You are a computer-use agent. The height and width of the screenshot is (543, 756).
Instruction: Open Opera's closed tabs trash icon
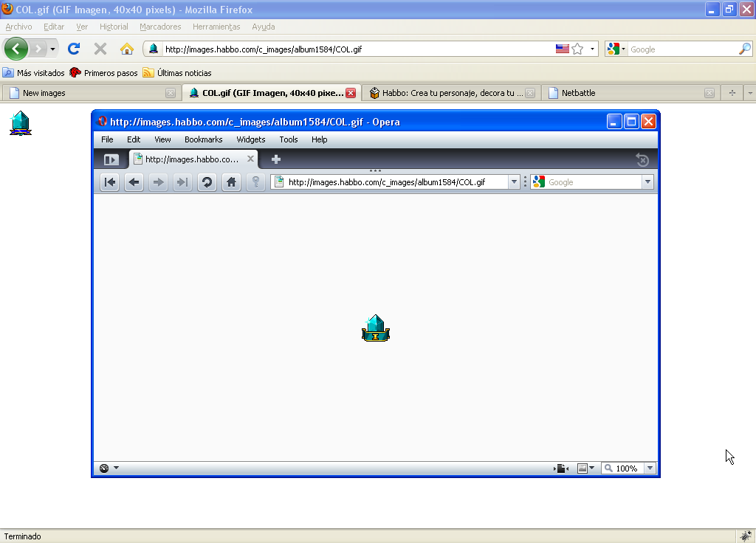pyautogui.click(x=642, y=159)
